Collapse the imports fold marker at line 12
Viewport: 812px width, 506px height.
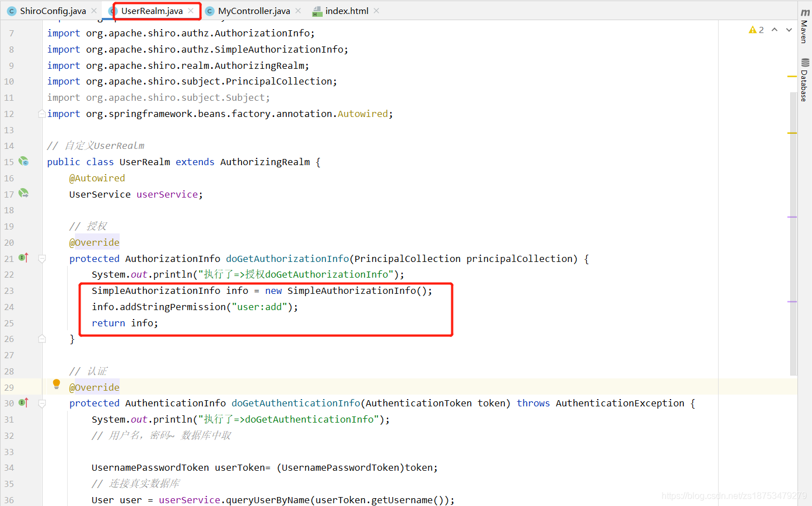point(42,114)
